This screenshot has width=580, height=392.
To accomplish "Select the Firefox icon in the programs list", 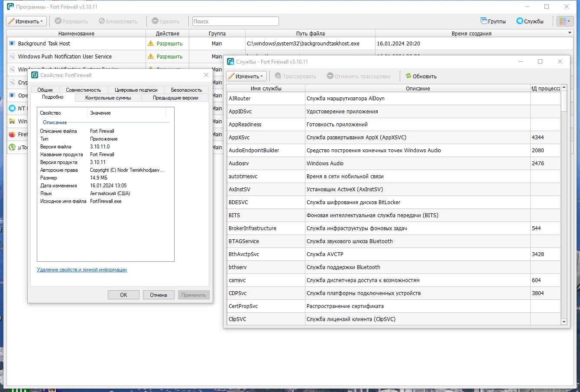I will [x=12, y=134].
